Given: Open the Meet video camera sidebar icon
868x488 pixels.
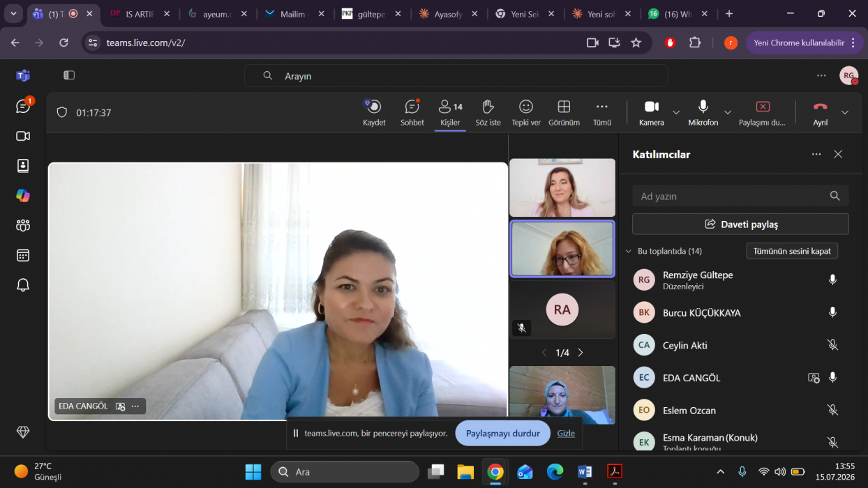Looking at the screenshot, I should point(23,136).
